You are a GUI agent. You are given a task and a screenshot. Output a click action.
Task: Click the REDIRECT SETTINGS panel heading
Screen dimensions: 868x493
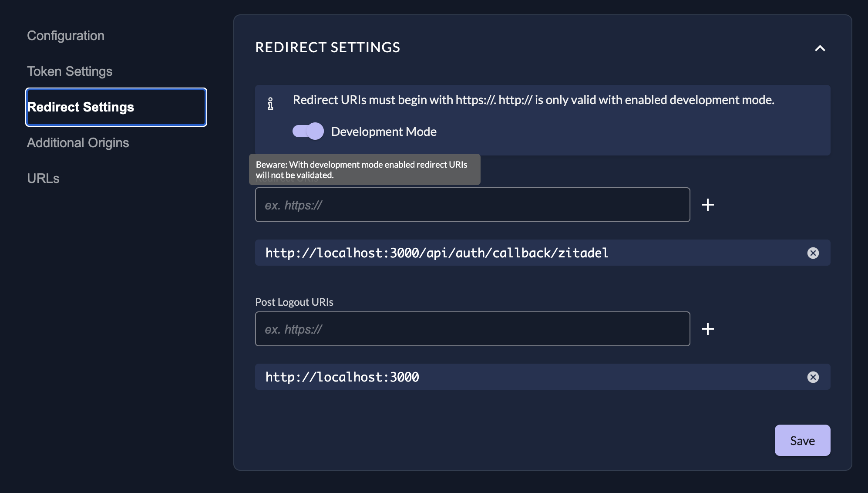327,47
